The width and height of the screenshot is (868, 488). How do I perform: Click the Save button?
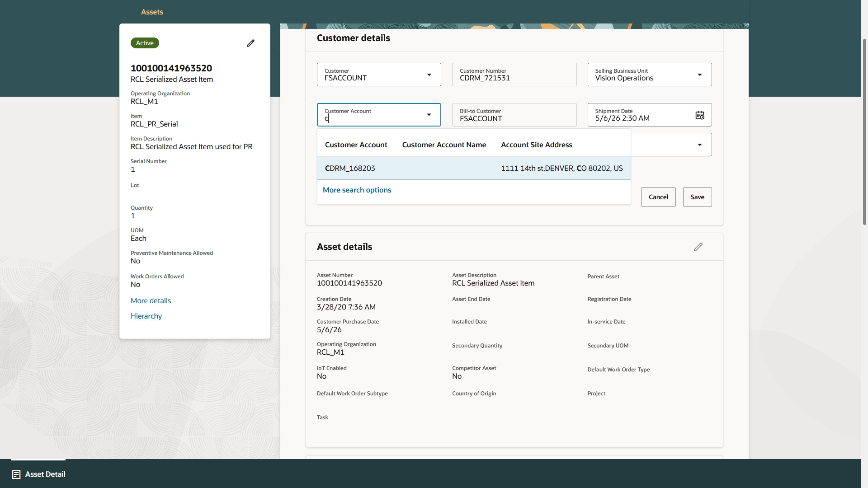pos(697,197)
